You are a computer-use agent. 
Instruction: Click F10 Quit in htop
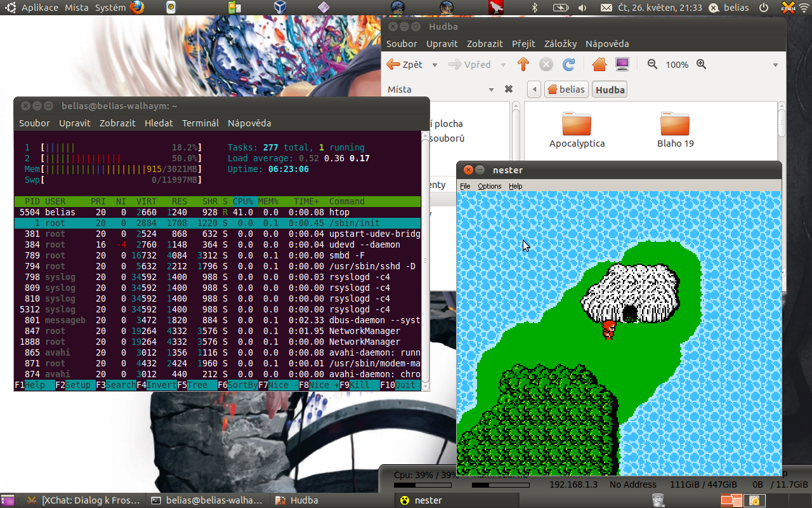pyautogui.click(x=400, y=385)
